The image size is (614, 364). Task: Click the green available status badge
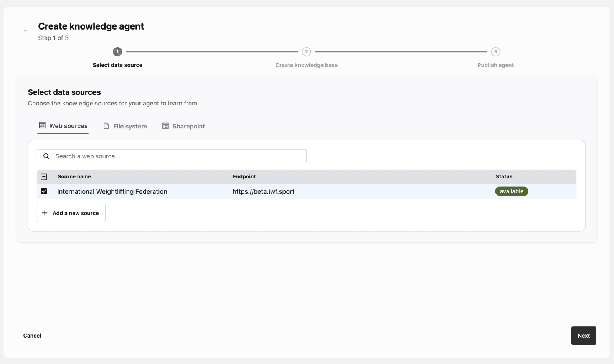pyautogui.click(x=511, y=191)
